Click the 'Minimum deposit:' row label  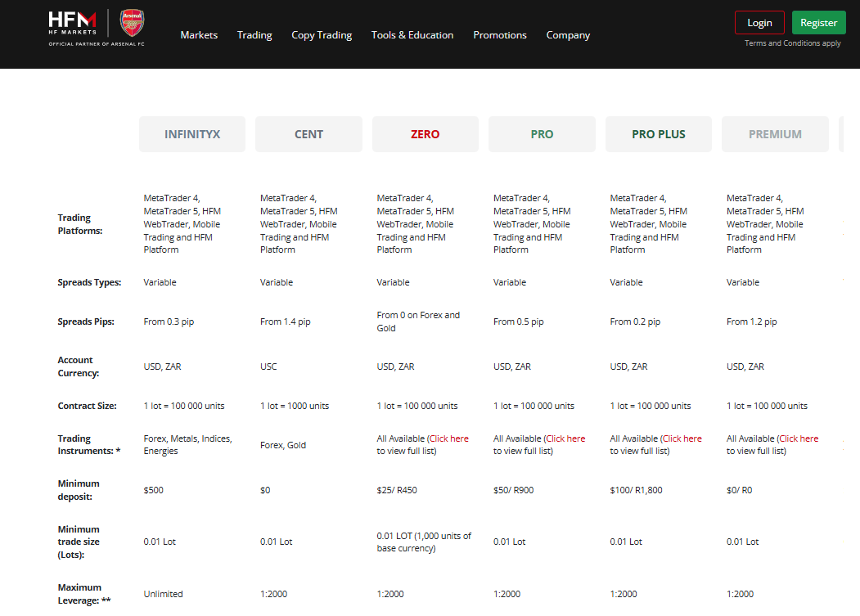tap(79, 490)
